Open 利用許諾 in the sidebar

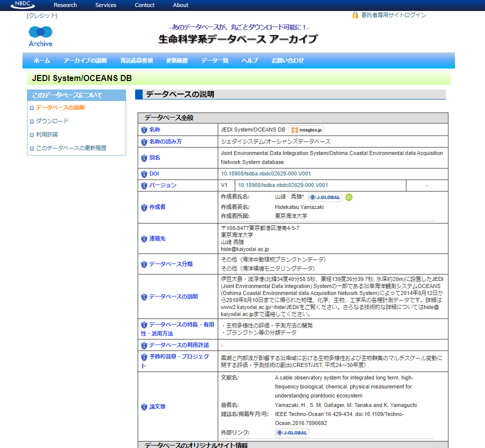tap(47, 134)
